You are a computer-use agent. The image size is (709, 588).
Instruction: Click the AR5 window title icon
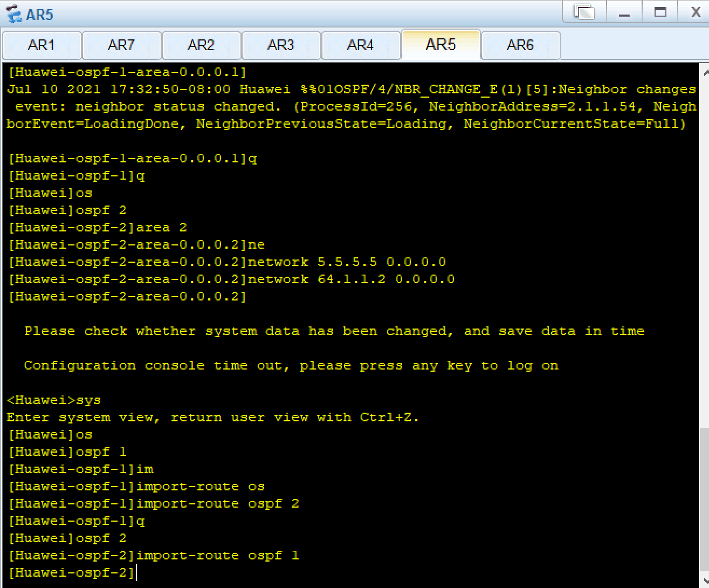14,14
